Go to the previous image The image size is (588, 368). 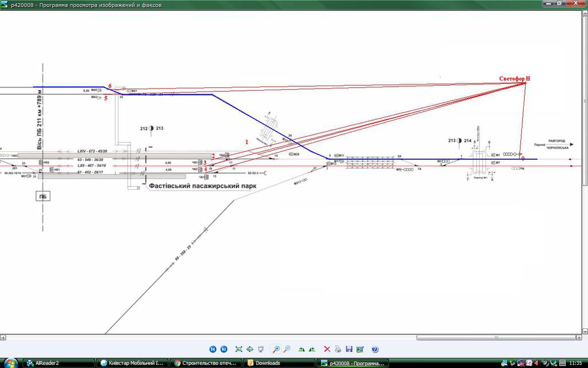tap(212, 349)
